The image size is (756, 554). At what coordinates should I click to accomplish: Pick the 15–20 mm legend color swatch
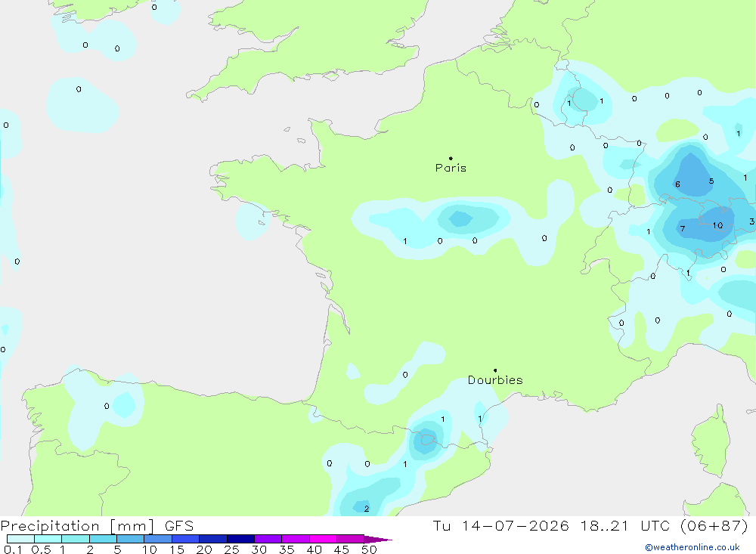point(186,539)
